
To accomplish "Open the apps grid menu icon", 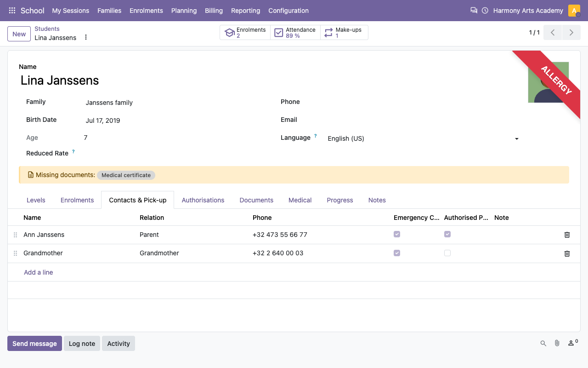I will (12, 10).
